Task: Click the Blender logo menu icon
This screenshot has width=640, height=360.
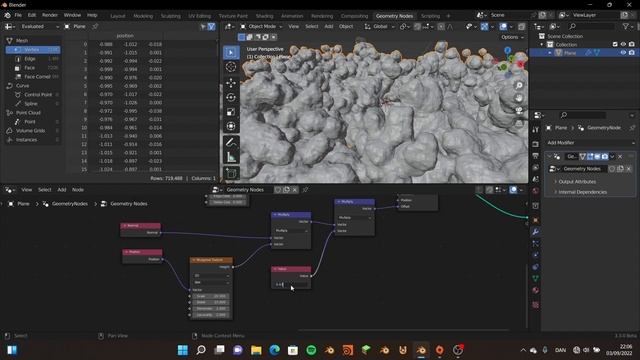Action: tap(7, 15)
